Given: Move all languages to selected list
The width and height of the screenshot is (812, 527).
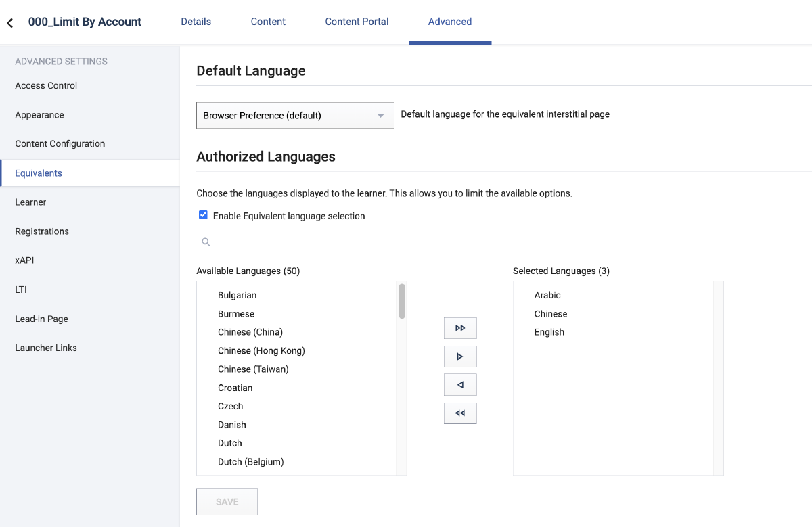Looking at the screenshot, I should (x=460, y=328).
